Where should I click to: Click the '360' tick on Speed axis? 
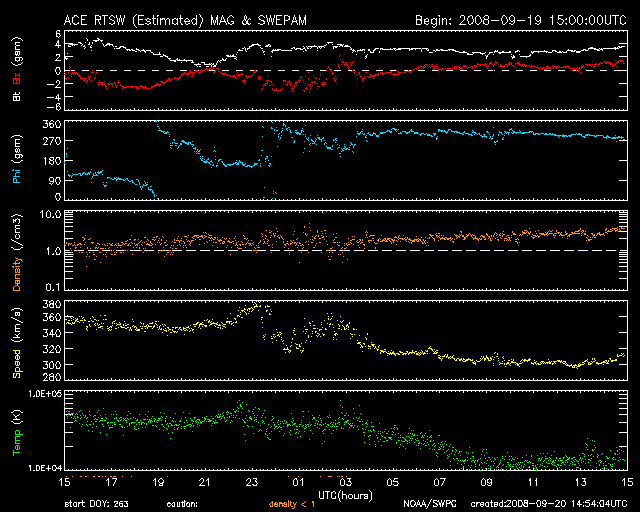point(51,317)
